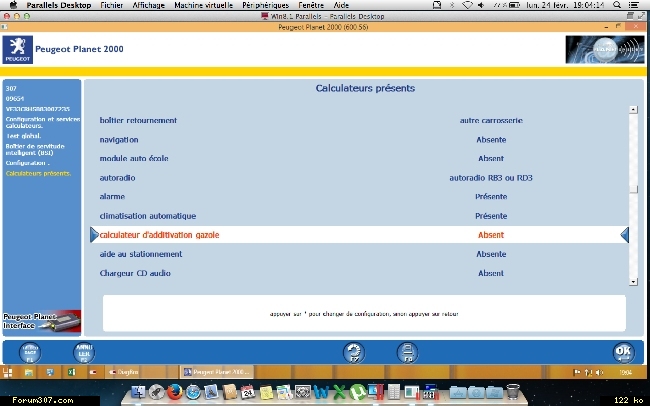Open the Machine virtuelle menu
The height and width of the screenshot is (406, 650).
tap(204, 5)
